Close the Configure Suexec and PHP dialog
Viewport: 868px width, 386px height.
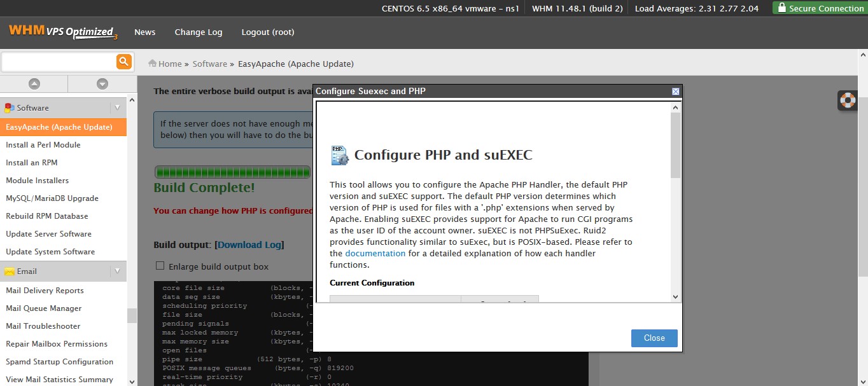(676, 92)
